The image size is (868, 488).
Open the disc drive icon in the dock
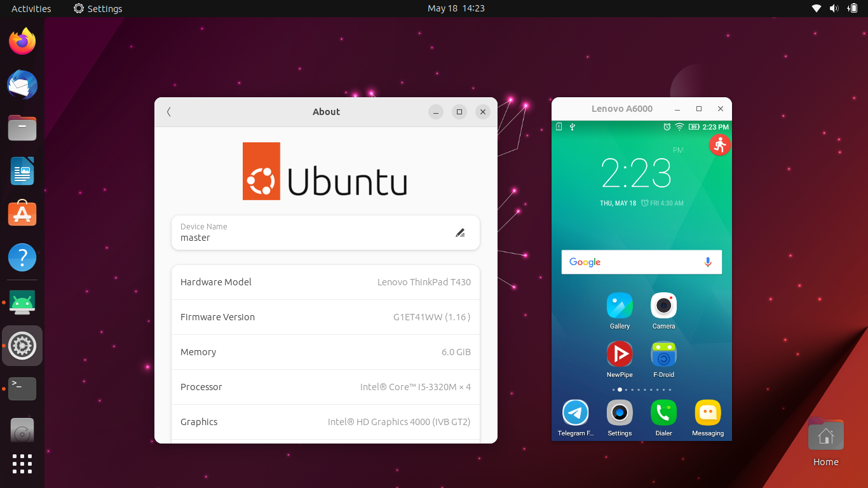click(22, 431)
